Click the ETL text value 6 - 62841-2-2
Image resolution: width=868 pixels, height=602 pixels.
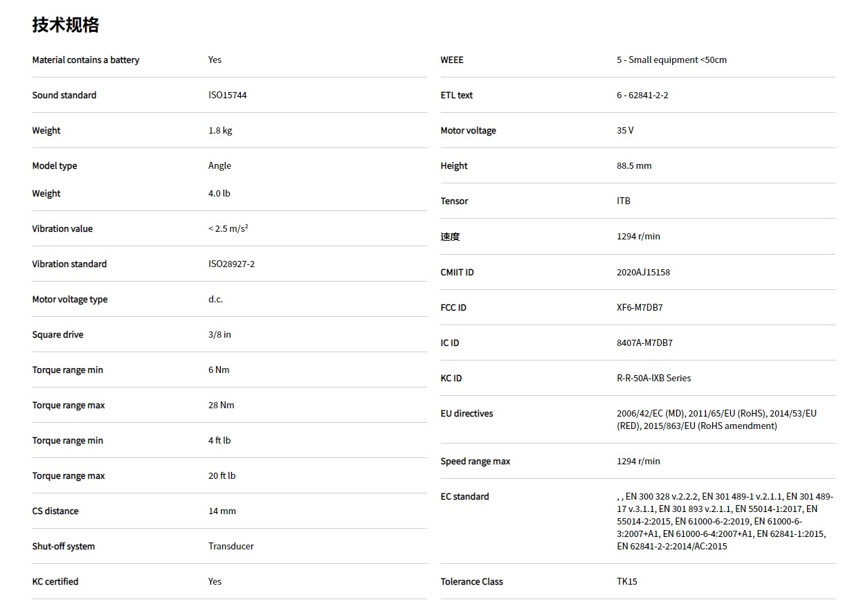tap(642, 95)
